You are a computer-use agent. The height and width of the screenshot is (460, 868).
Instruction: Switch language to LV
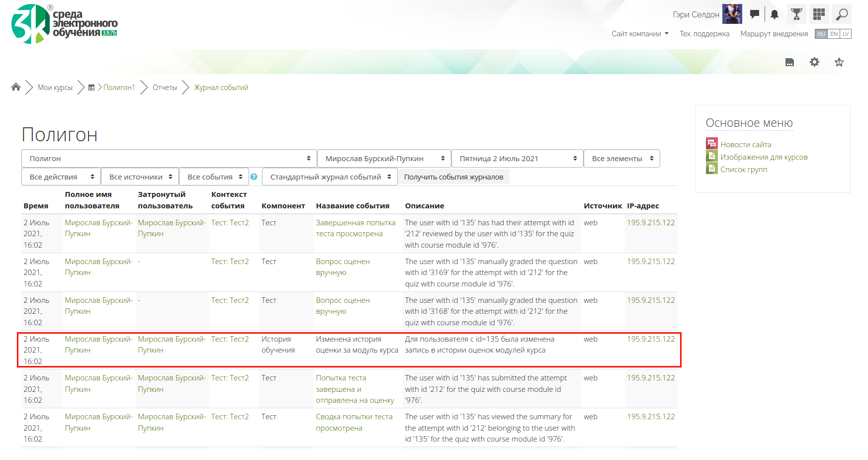[846, 34]
